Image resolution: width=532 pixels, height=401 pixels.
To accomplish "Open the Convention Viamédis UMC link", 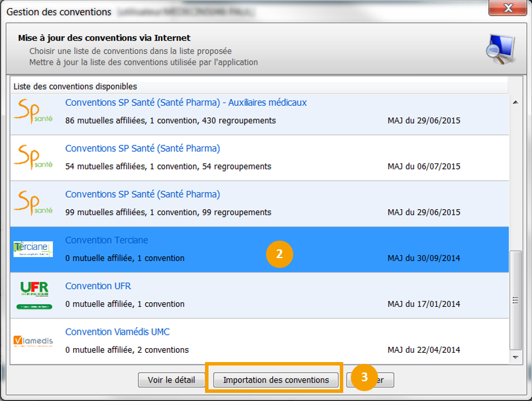I will pyautogui.click(x=117, y=332).
